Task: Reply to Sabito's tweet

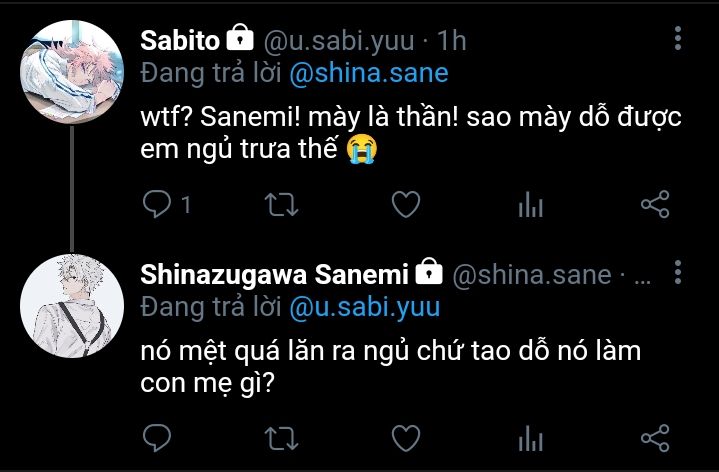Action: (x=157, y=206)
